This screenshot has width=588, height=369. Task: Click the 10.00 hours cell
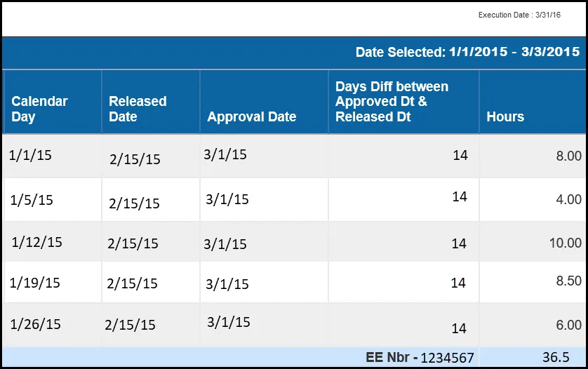pos(566,243)
